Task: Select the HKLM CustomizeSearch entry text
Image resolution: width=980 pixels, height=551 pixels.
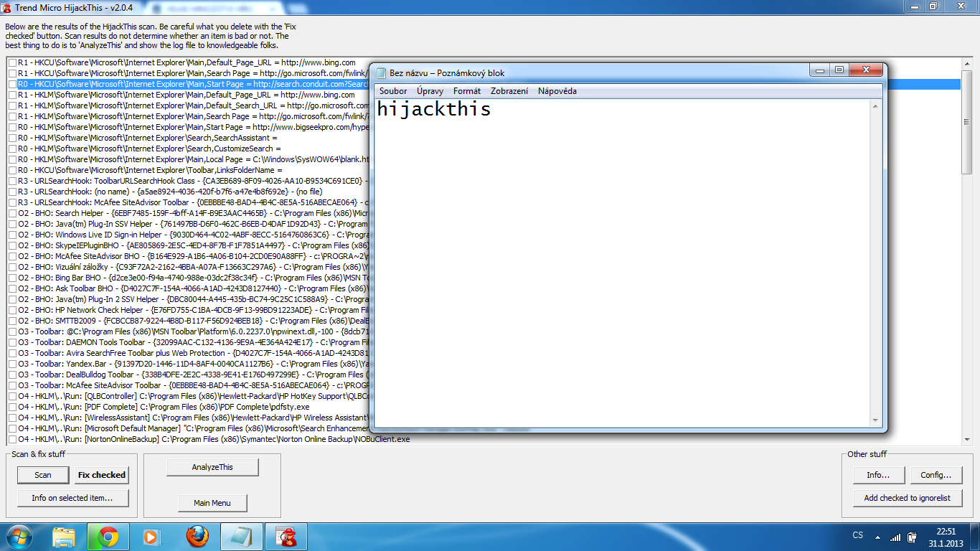Action: coord(149,149)
